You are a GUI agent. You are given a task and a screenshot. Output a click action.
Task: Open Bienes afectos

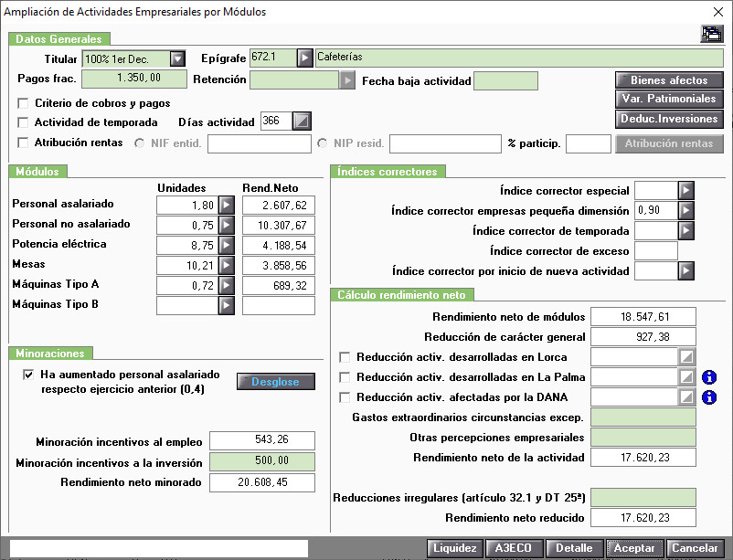click(669, 80)
